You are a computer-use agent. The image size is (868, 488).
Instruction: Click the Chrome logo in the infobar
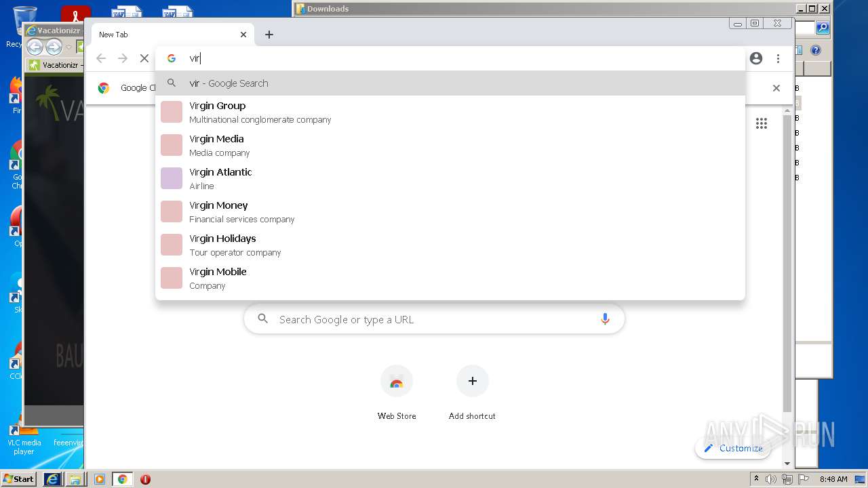coord(104,87)
